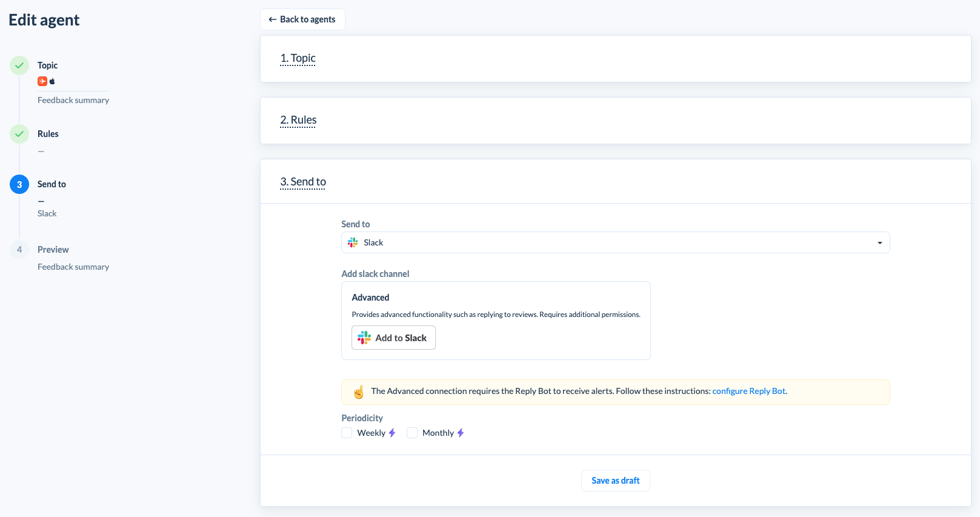Image resolution: width=980 pixels, height=517 pixels.
Task: Enable the Monthly periodicity checkbox
Action: [x=412, y=433]
